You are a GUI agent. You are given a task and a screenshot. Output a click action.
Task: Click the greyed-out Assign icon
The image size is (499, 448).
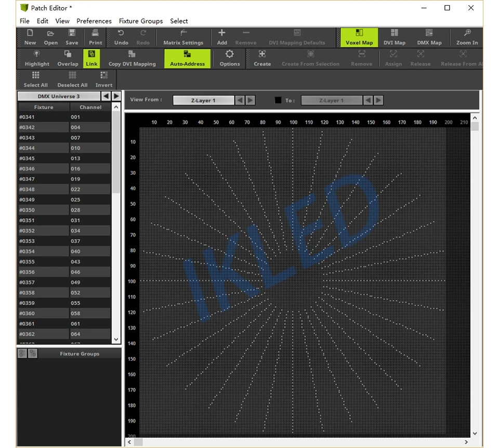coord(393,59)
